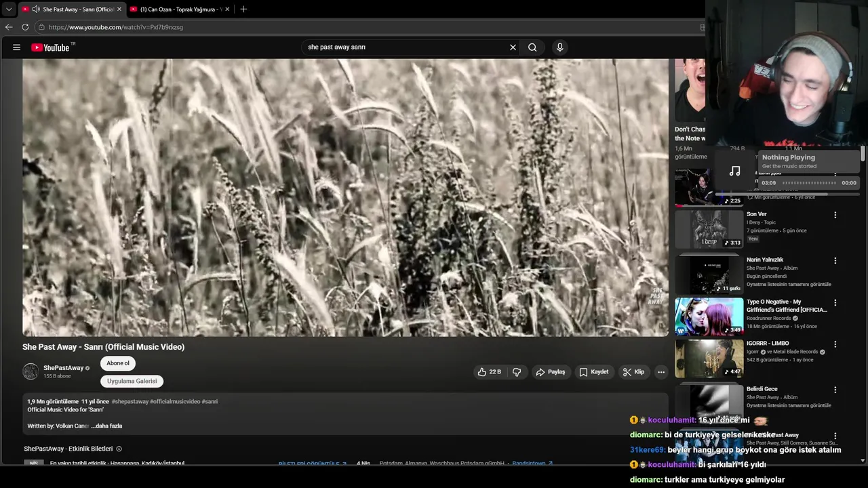Start voice search with the microphone icon
868x488 pixels.
tap(559, 47)
